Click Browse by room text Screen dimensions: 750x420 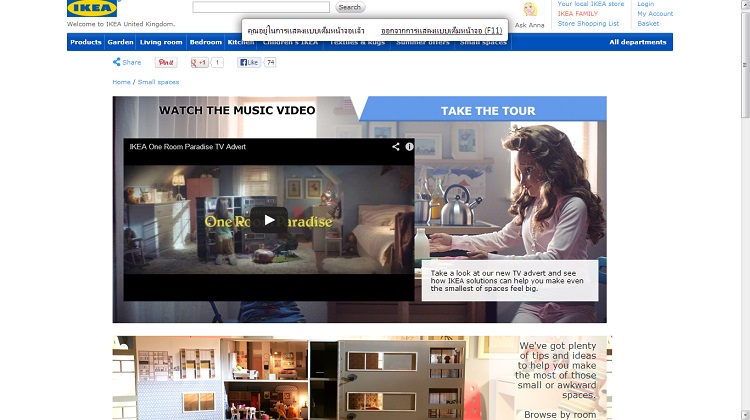[x=560, y=414]
